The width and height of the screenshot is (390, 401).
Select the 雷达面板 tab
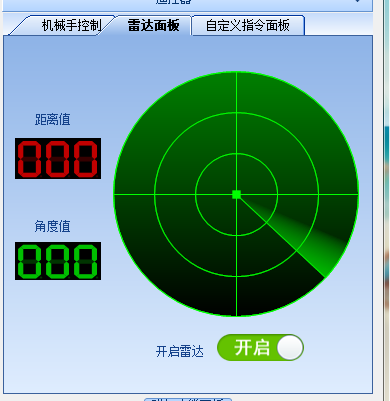(153, 25)
